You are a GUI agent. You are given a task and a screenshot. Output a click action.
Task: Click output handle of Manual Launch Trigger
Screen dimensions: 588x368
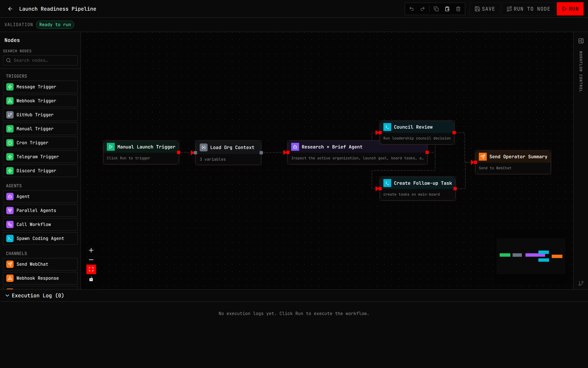[x=179, y=152]
